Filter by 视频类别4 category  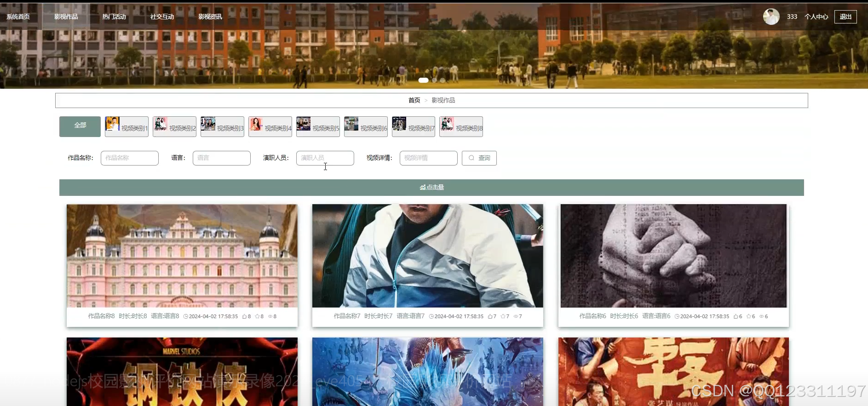[x=270, y=126]
